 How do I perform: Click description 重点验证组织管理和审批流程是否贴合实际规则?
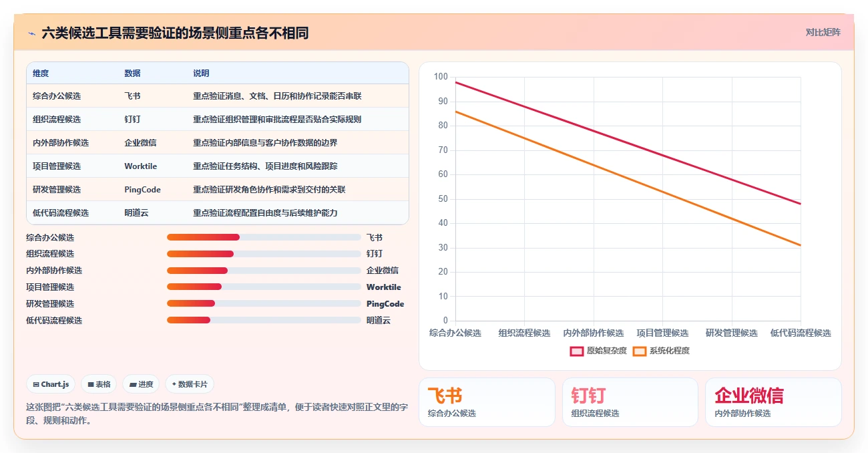(277, 120)
